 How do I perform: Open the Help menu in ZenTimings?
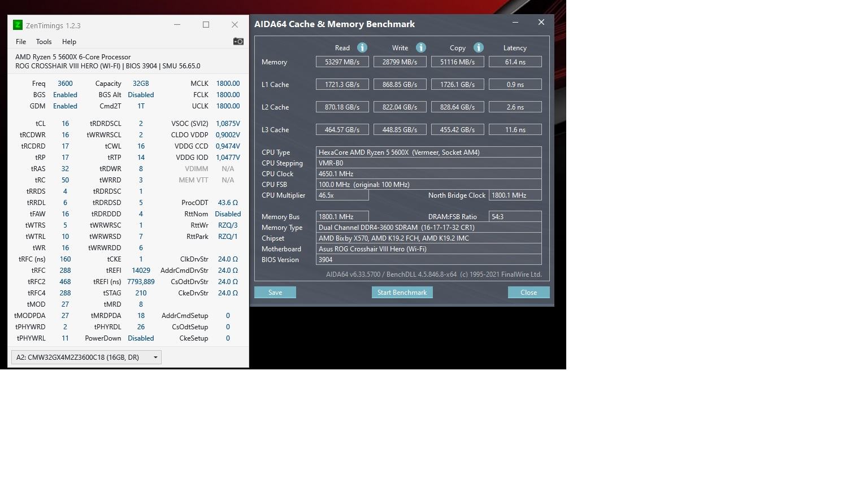(69, 42)
